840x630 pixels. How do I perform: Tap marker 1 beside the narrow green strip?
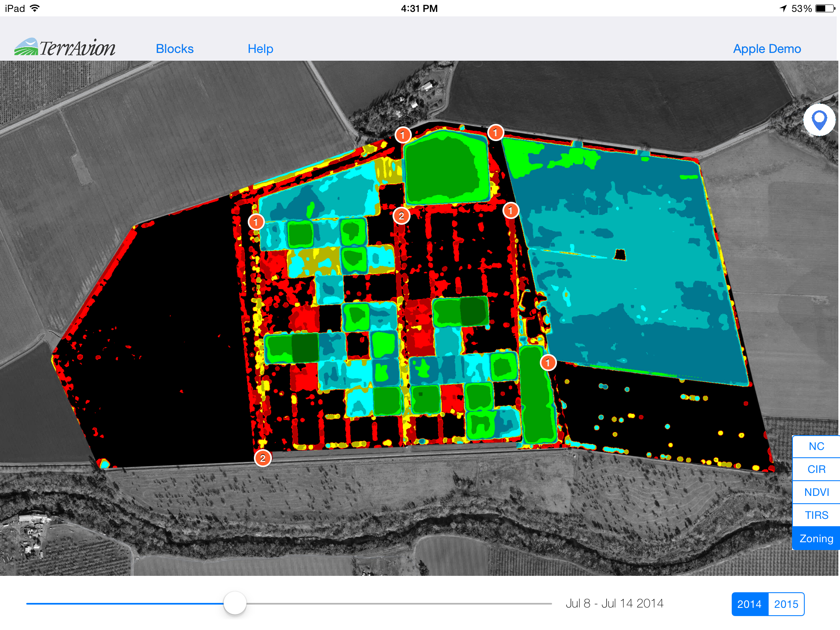(548, 363)
